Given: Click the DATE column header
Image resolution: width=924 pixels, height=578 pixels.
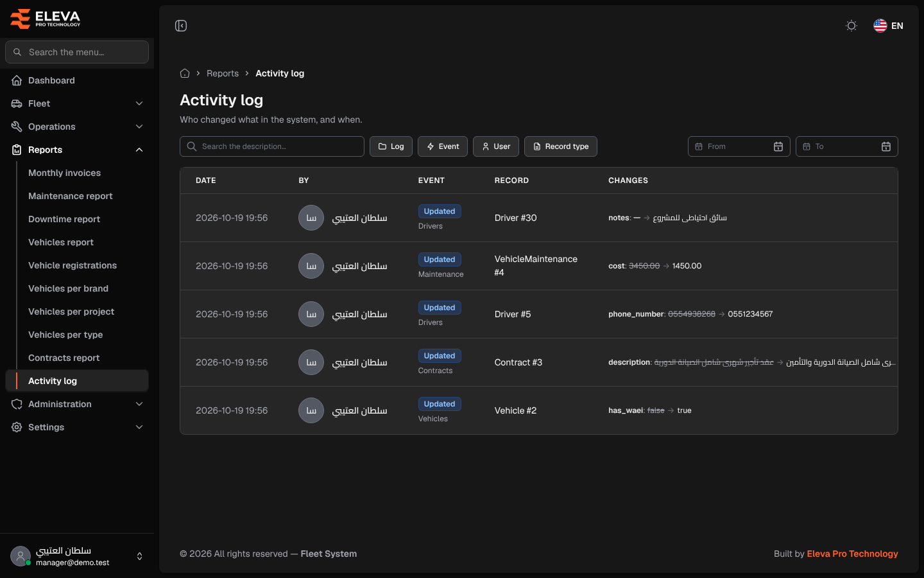Looking at the screenshot, I should pos(206,180).
